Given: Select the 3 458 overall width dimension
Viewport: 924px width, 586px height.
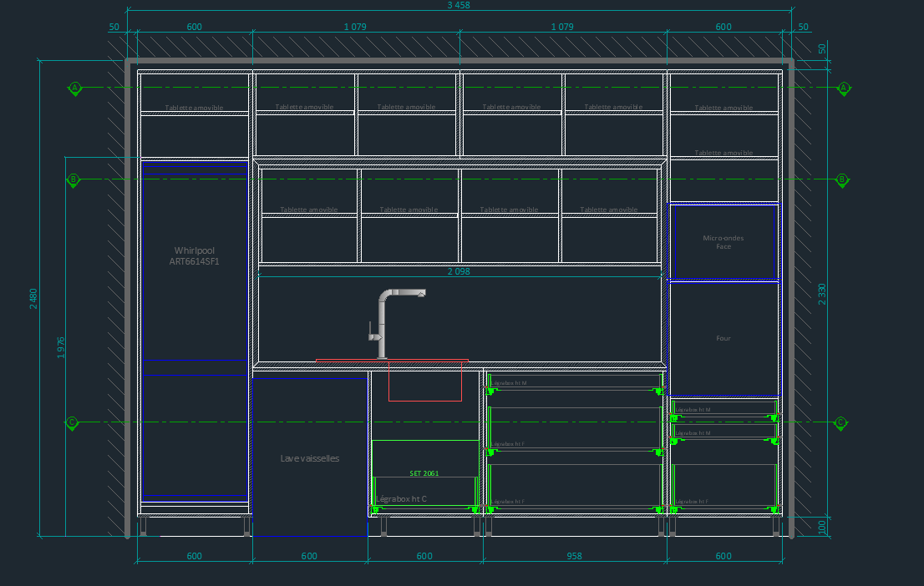Looking at the screenshot, I should coord(459,6).
